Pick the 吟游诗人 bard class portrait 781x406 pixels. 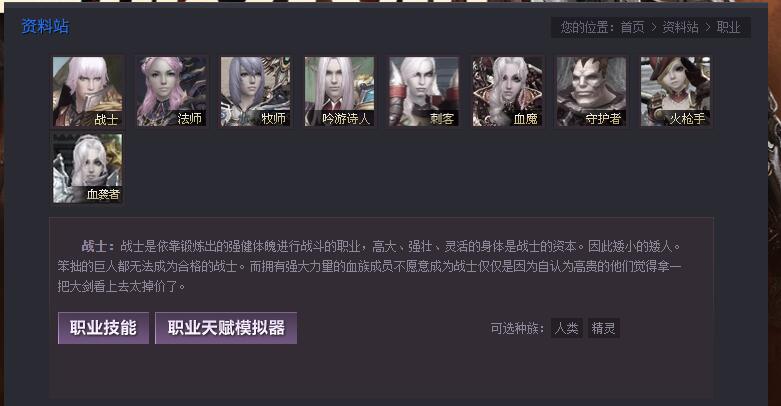click(x=339, y=91)
